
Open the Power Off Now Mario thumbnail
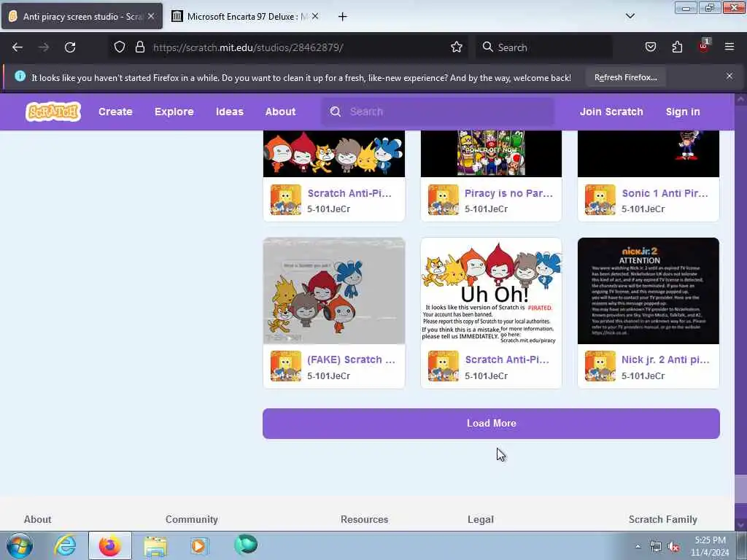pos(491,153)
